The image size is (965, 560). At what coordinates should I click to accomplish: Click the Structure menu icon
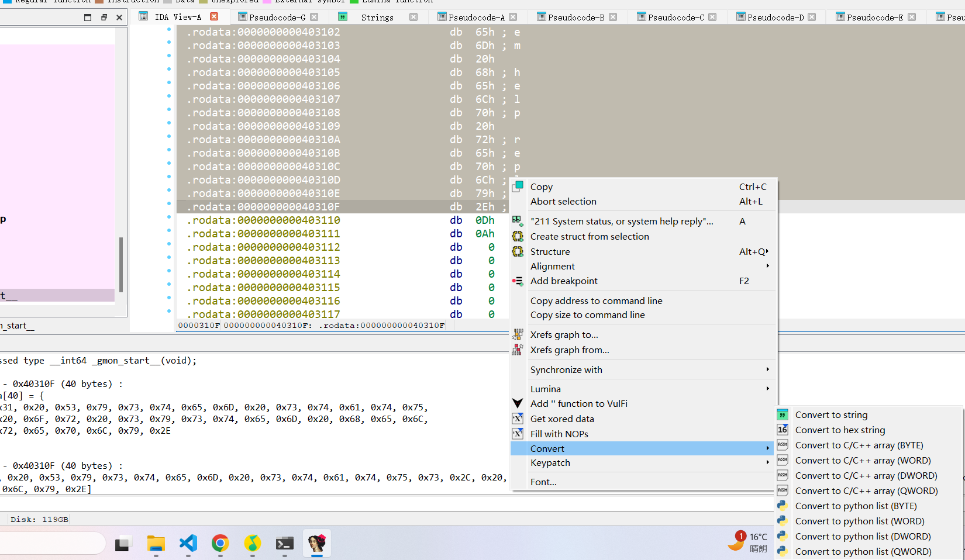pyautogui.click(x=518, y=251)
